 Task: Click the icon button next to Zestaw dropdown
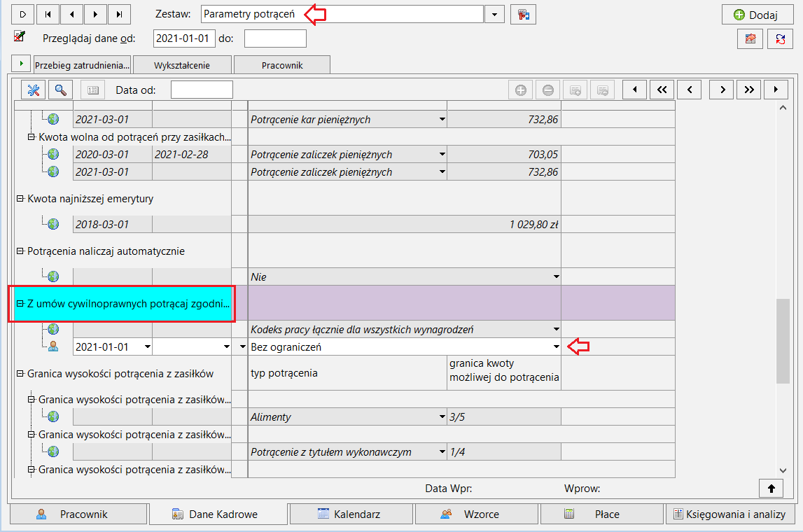pyautogui.click(x=523, y=14)
